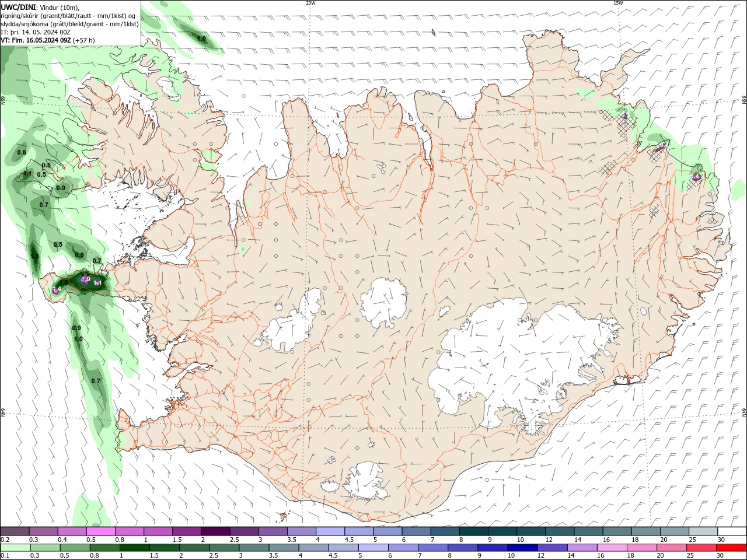Click the IT: þri. 14. 05. 2024 00Z line

[36, 32]
